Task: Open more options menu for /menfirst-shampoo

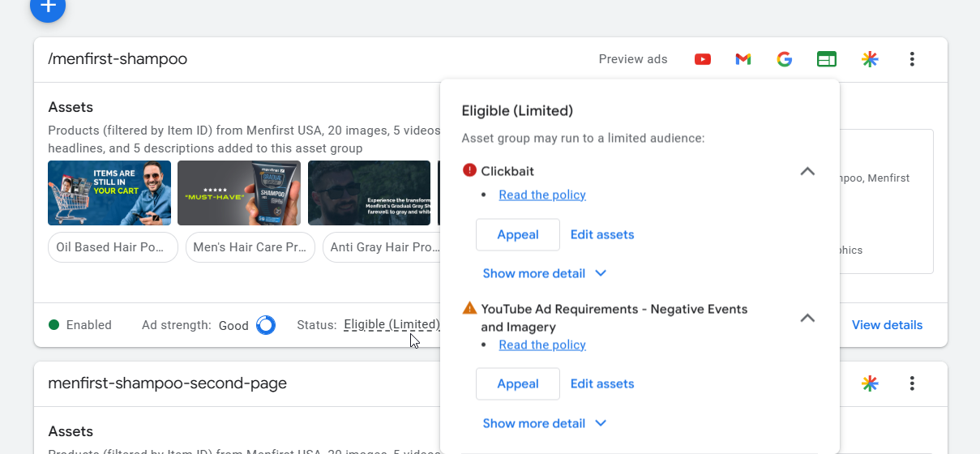Action: (x=912, y=59)
